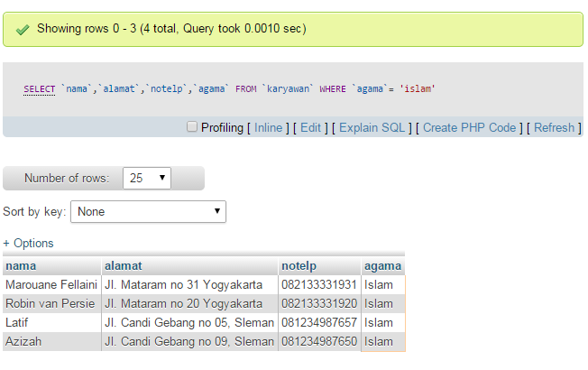
Task: Click the `karyawan` table name in query
Action: (x=288, y=89)
